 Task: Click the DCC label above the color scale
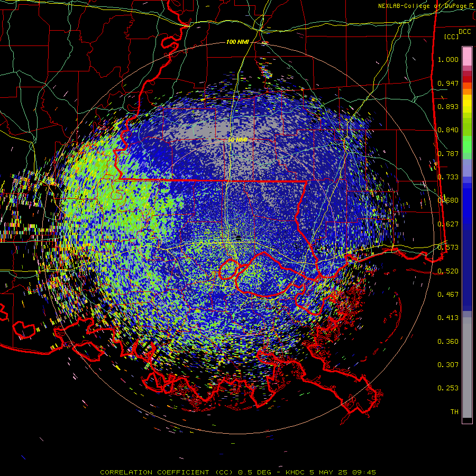(x=465, y=32)
